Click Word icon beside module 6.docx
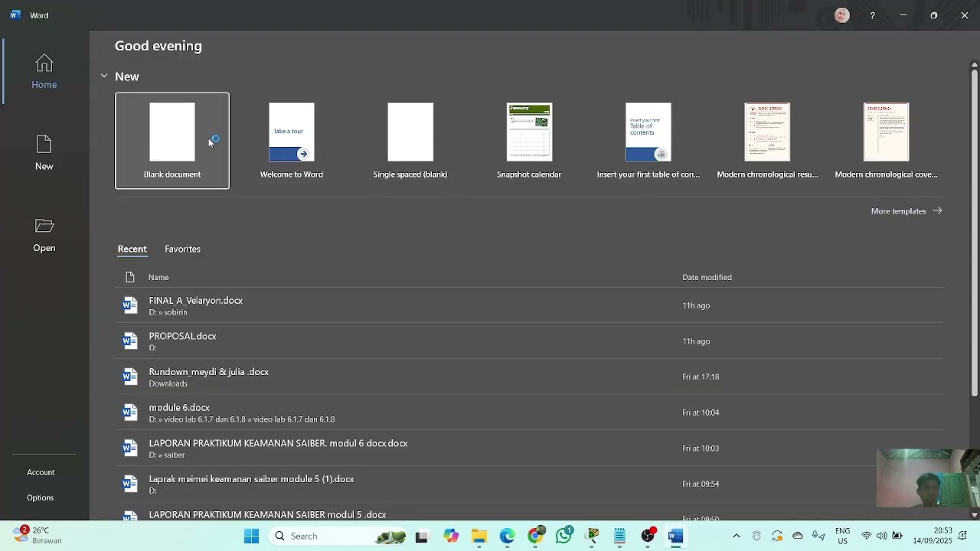The height and width of the screenshot is (551, 980). pos(130,412)
